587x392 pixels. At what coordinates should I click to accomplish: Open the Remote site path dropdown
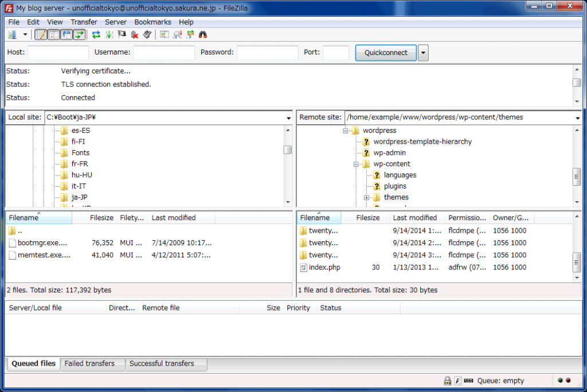577,117
